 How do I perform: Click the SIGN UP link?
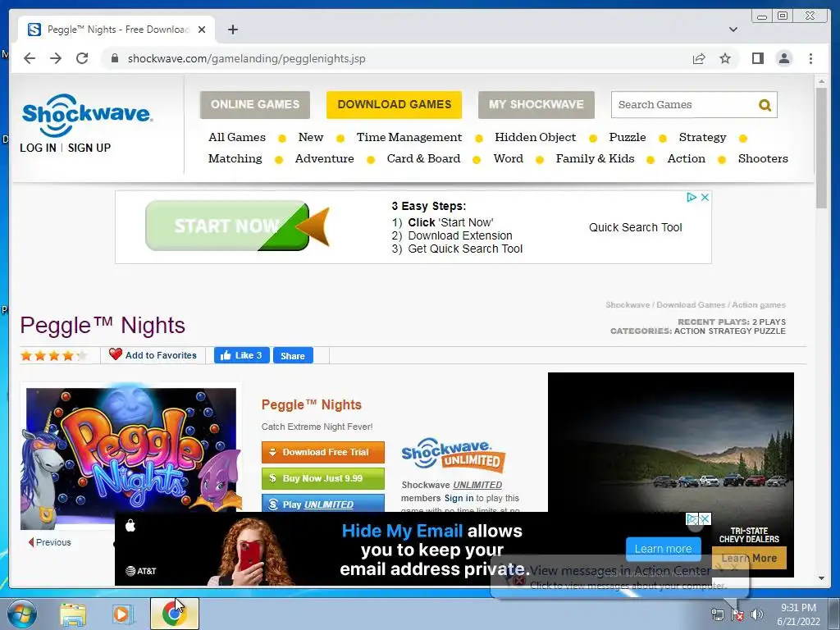click(x=89, y=148)
